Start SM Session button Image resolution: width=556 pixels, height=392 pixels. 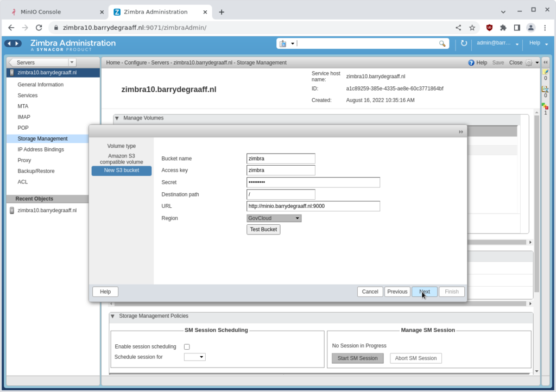pos(357,358)
